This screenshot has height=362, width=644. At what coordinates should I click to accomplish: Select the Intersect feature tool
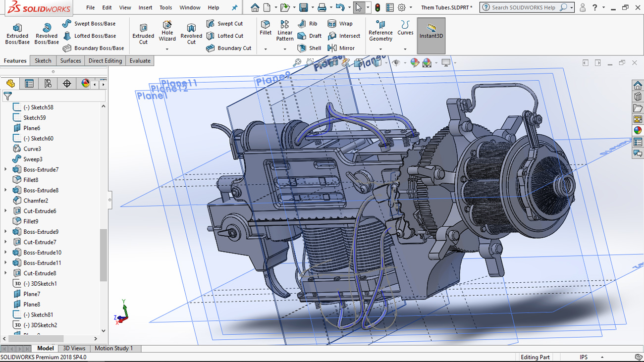[x=344, y=36]
